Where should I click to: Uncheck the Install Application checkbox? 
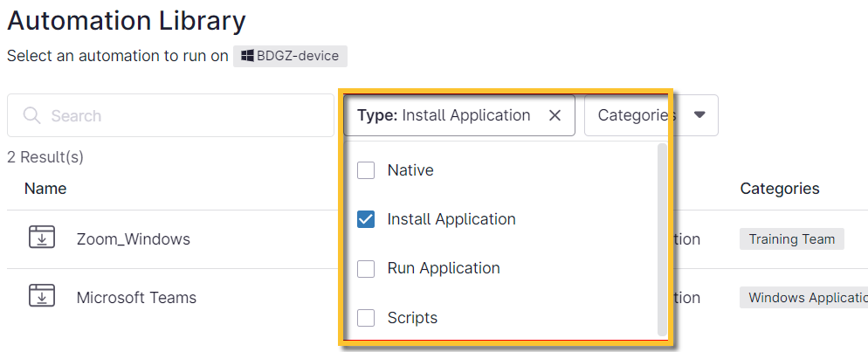pyautogui.click(x=366, y=219)
